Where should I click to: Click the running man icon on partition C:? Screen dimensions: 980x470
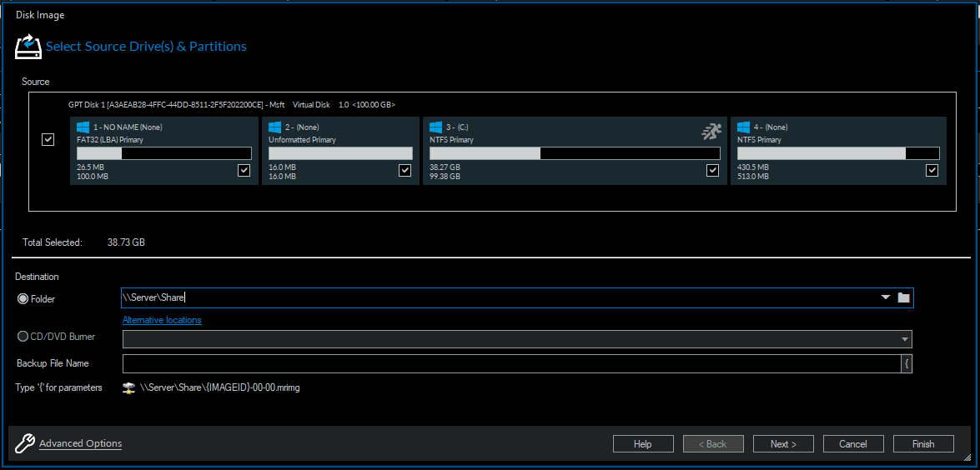[x=711, y=131]
